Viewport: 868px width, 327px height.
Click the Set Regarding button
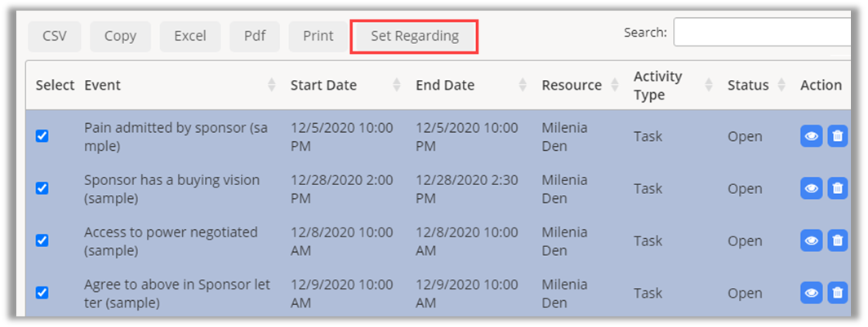pos(414,36)
